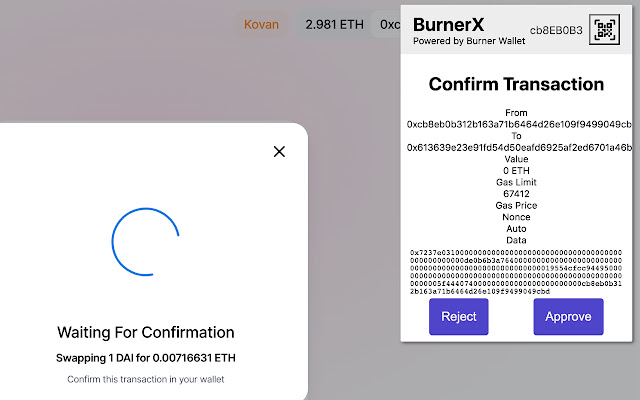
Task: Click the Gas Price label
Action: pos(516,205)
